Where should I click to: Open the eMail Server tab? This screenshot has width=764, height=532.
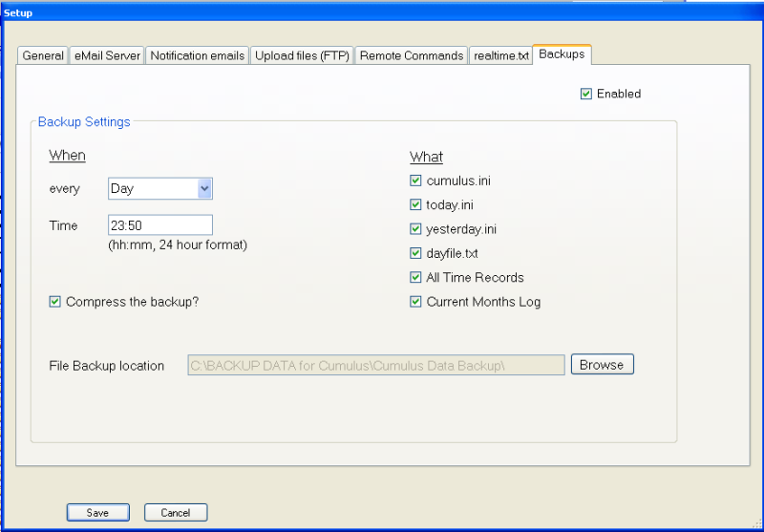[x=107, y=55]
